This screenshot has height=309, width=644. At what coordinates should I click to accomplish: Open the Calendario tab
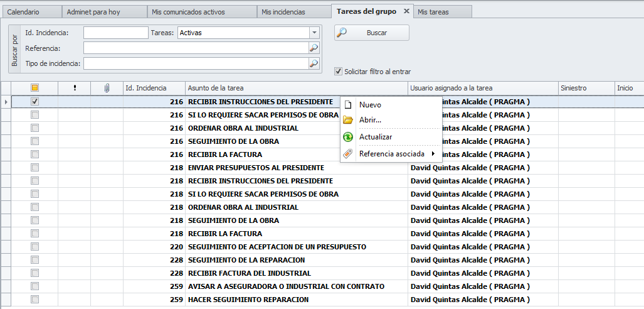23,12
